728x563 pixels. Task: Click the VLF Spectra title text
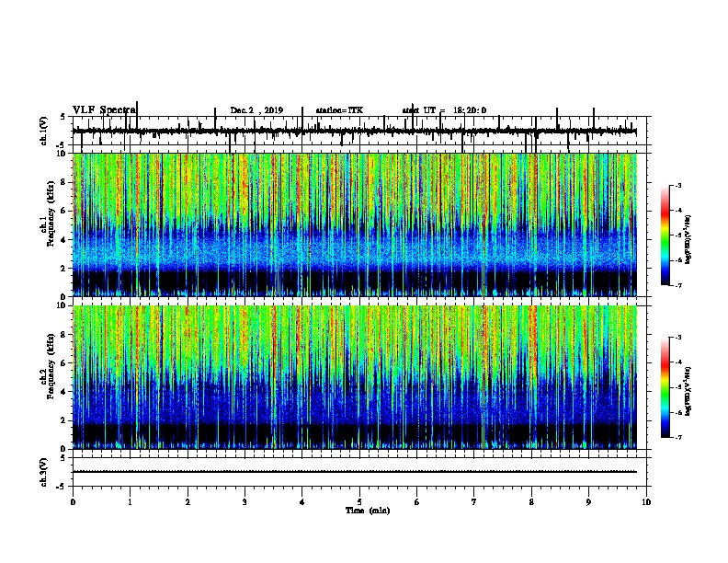(x=104, y=110)
